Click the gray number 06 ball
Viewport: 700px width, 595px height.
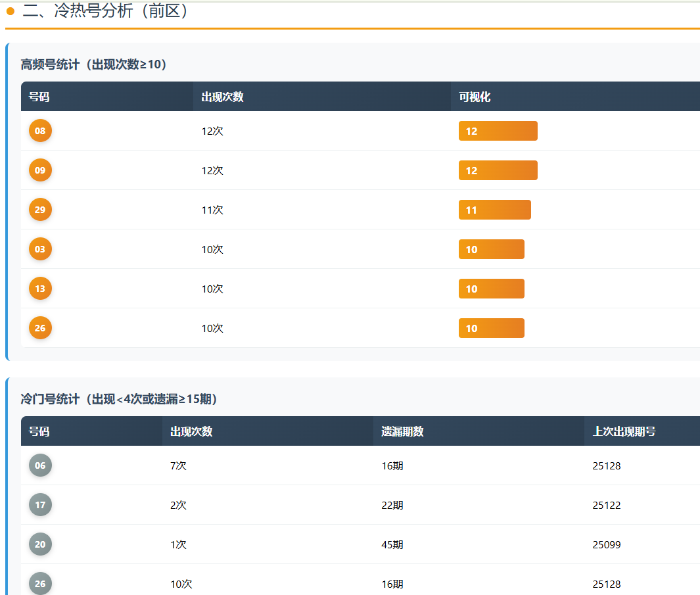(40, 465)
